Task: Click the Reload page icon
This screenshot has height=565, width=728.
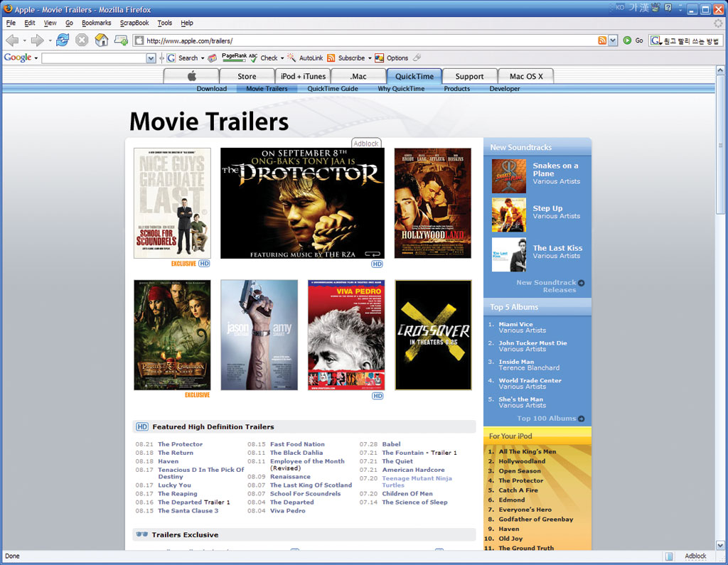Action: [x=63, y=40]
